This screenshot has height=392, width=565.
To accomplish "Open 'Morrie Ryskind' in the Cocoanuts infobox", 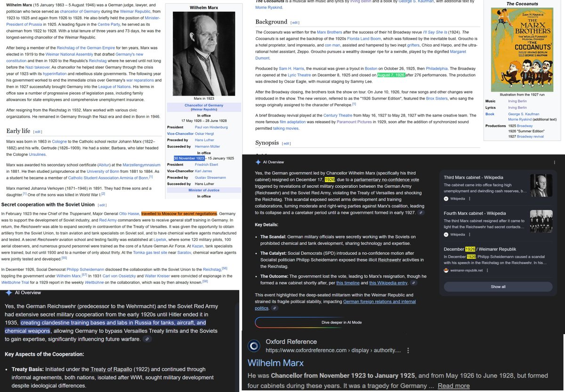I will 520,119.
